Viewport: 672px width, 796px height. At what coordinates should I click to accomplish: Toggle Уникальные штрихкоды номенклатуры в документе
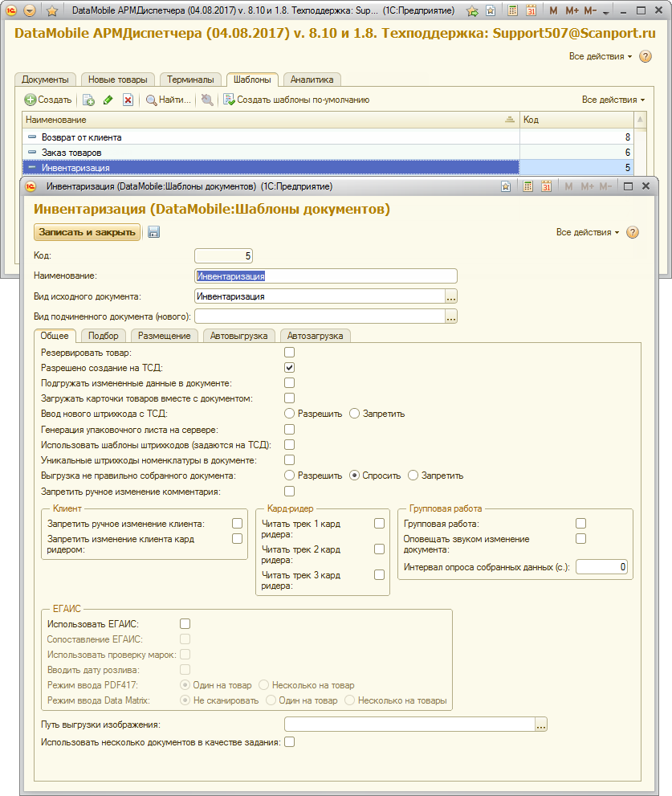[x=289, y=460]
